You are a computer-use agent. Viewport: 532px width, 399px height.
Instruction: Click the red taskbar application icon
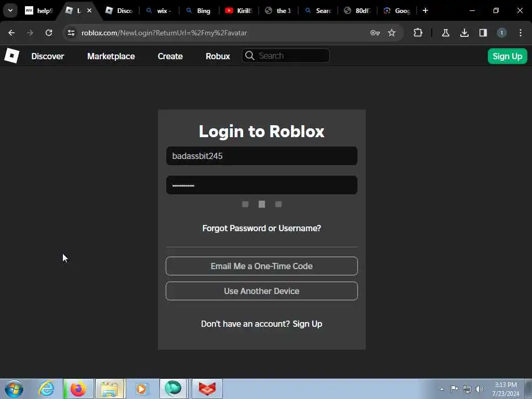coord(207,389)
